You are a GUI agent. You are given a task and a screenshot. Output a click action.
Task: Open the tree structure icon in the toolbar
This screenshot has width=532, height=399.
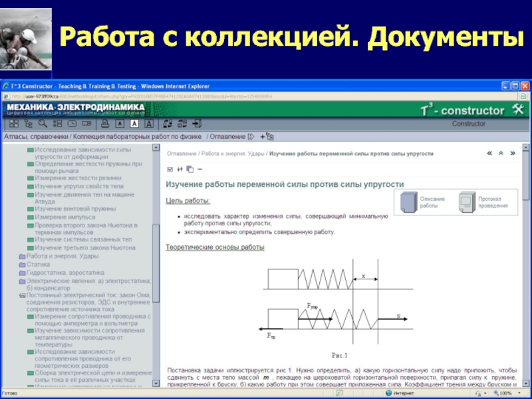[29, 124]
